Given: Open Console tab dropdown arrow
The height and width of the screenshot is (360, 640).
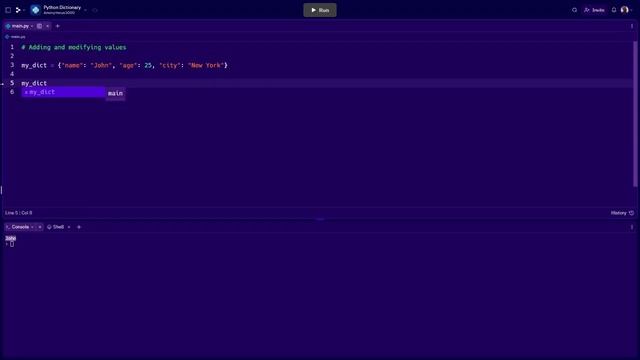Looking at the screenshot, I should 32,227.
